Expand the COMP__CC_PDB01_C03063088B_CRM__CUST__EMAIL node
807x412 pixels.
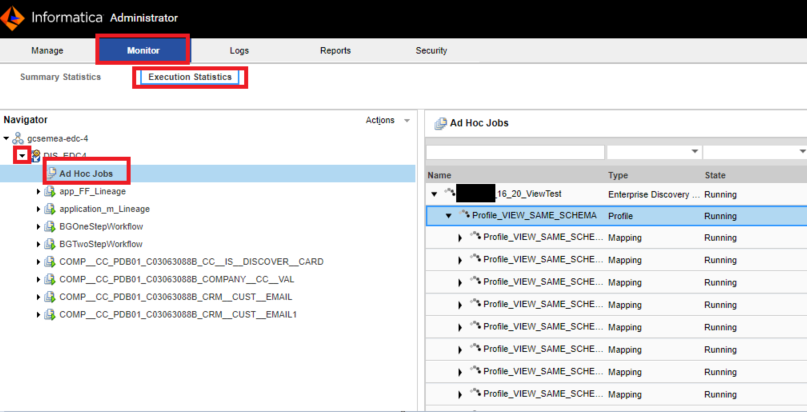pyautogui.click(x=38, y=297)
